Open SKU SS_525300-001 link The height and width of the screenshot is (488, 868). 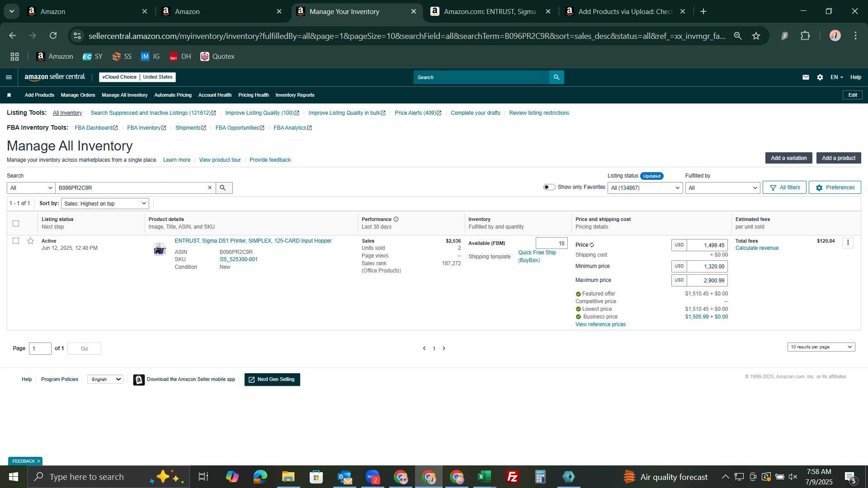pyautogui.click(x=238, y=259)
